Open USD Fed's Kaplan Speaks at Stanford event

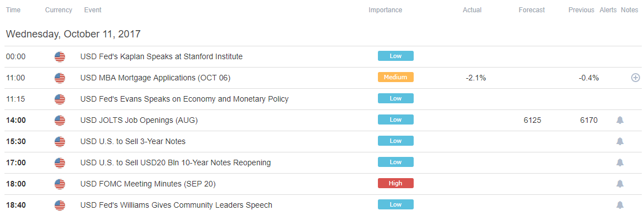tap(162, 56)
